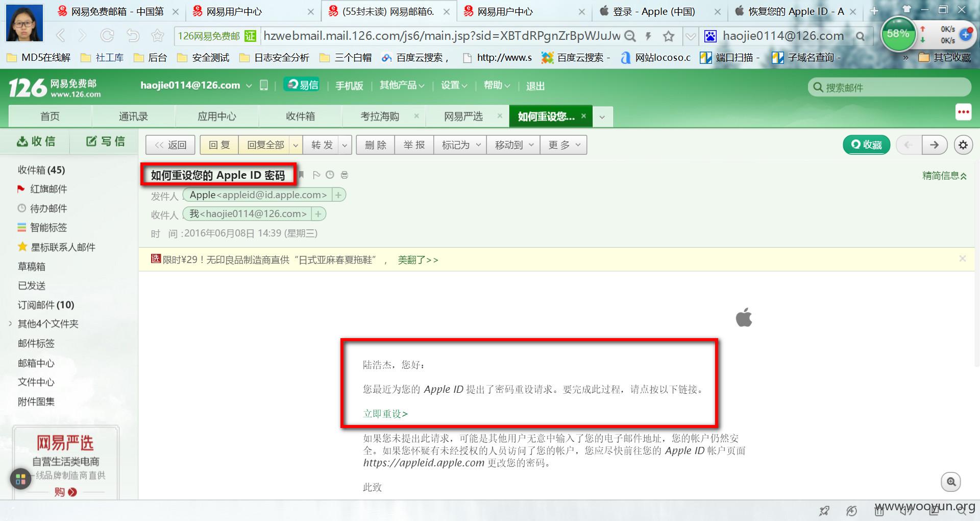Click the 搜索邮件 search field

[x=889, y=87]
